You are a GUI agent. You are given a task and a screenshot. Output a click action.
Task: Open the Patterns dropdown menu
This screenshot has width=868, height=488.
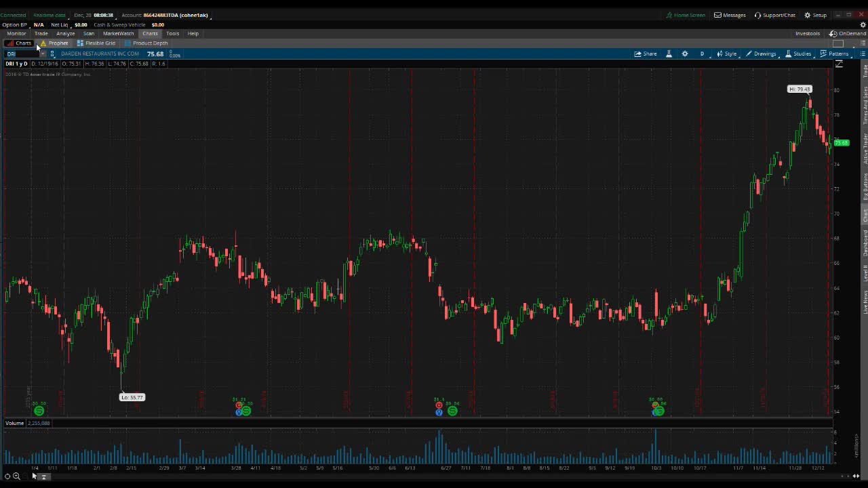[834, 54]
